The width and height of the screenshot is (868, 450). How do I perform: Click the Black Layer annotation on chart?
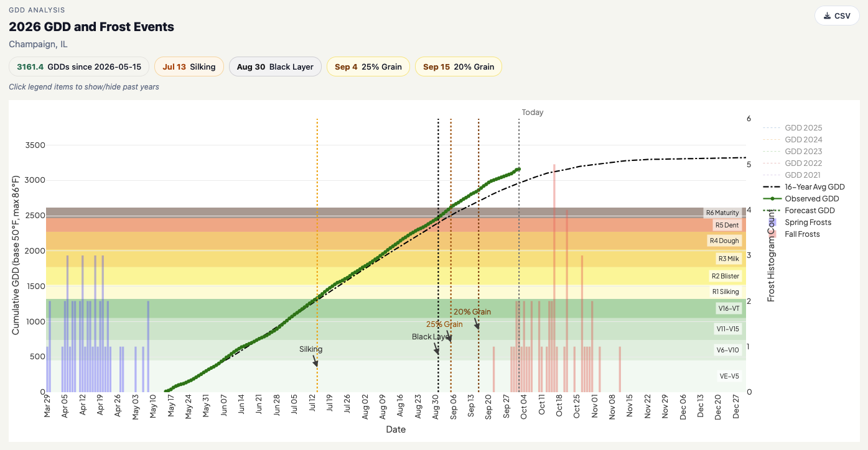431,336
